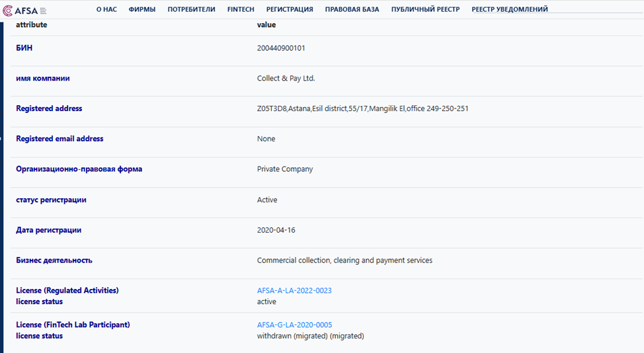
Task: Open the РЕЕСТР УВЕДОМЛЕНИЙ menu
Action: (510, 9)
